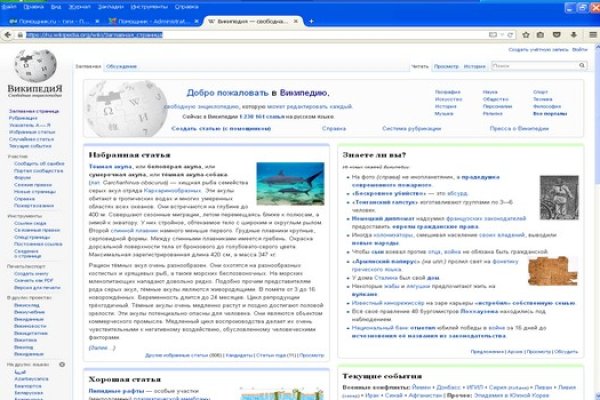Click the back navigation arrow button
600x400 pixels.
click(x=9, y=33)
